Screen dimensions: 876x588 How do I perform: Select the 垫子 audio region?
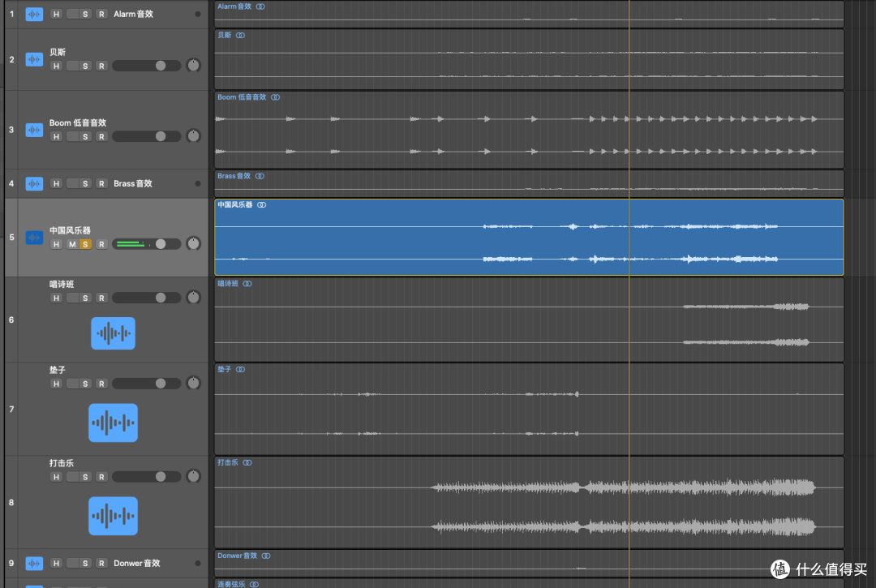tap(529, 409)
